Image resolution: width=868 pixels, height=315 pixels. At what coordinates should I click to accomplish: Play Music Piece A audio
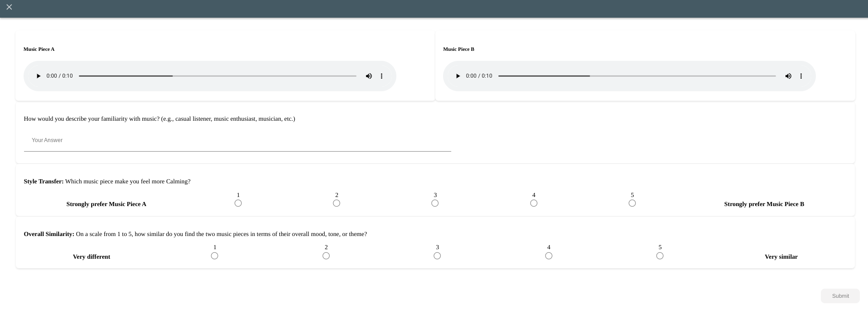pyautogui.click(x=39, y=76)
